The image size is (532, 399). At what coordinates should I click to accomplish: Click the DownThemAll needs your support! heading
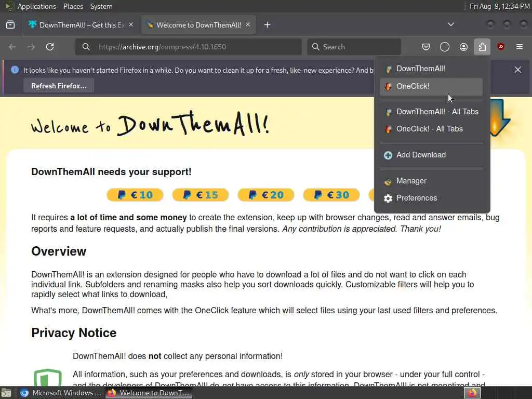(111, 172)
